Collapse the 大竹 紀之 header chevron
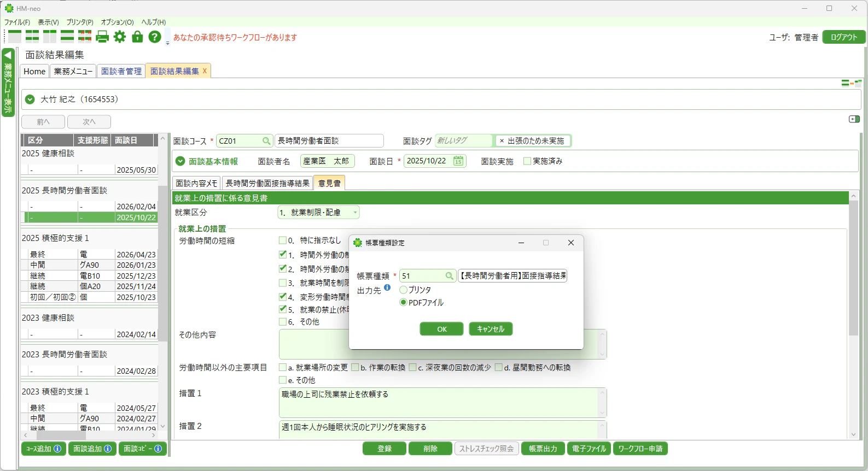The image size is (868, 471). [30, 99]
